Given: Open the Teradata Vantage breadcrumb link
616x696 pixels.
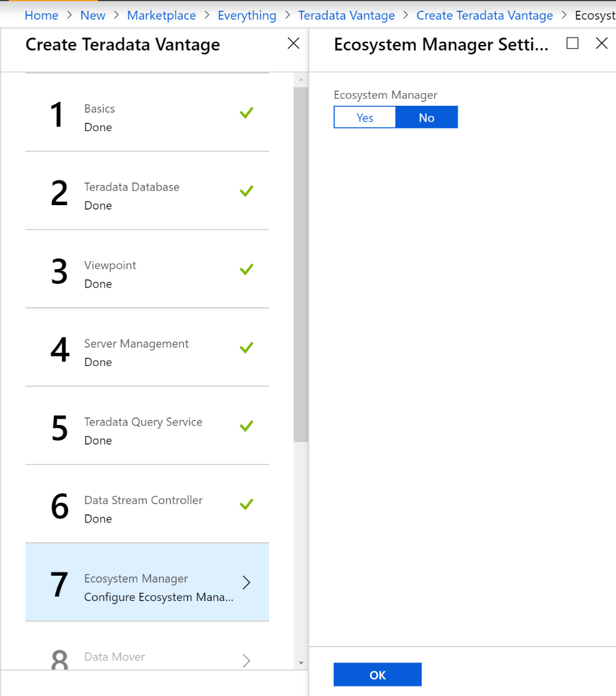Looking at the screenshot, I should [346, 15].
